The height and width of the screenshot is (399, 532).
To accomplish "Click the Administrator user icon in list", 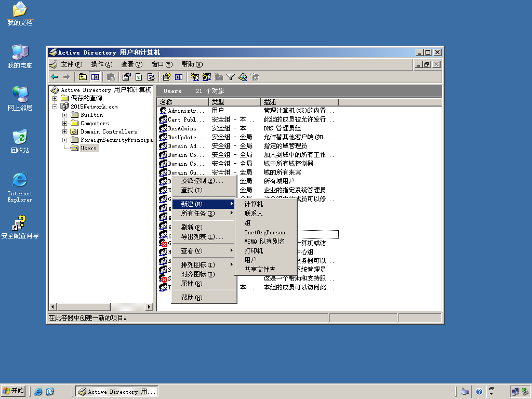I will (x=163, y=111).
